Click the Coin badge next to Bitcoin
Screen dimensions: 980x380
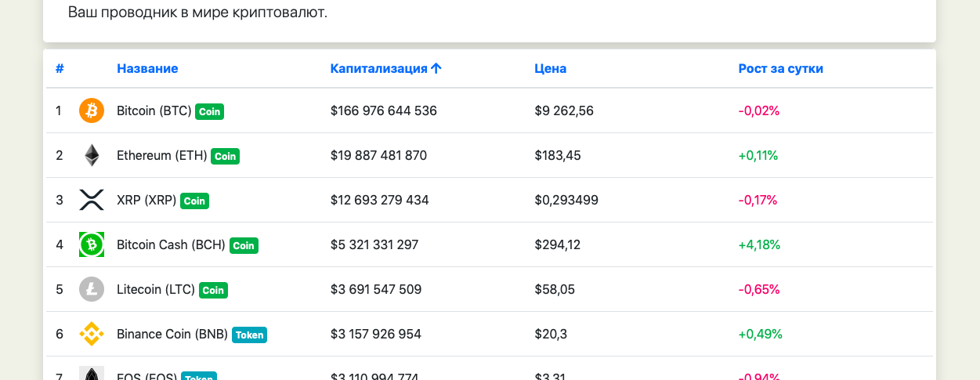point(209,111)
